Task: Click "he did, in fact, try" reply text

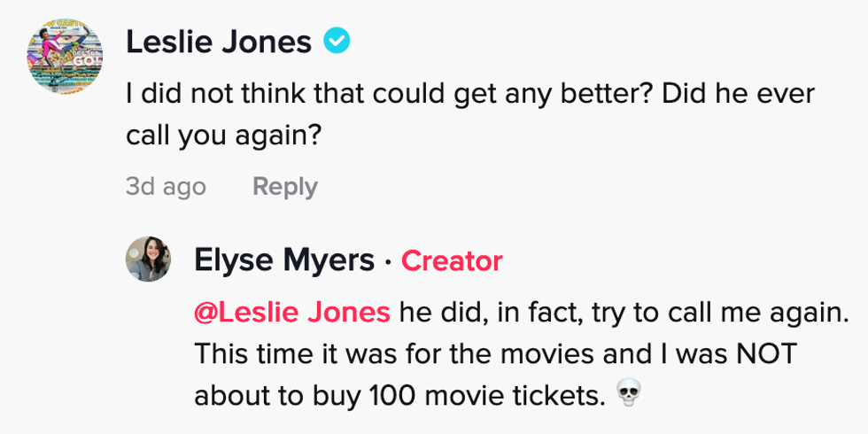Action: [x=514, y=312]
